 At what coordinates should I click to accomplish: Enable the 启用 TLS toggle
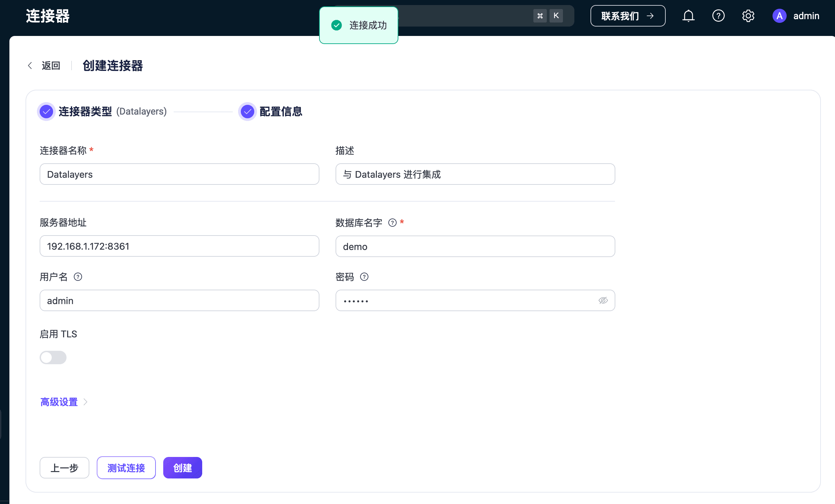pos(53,357)
